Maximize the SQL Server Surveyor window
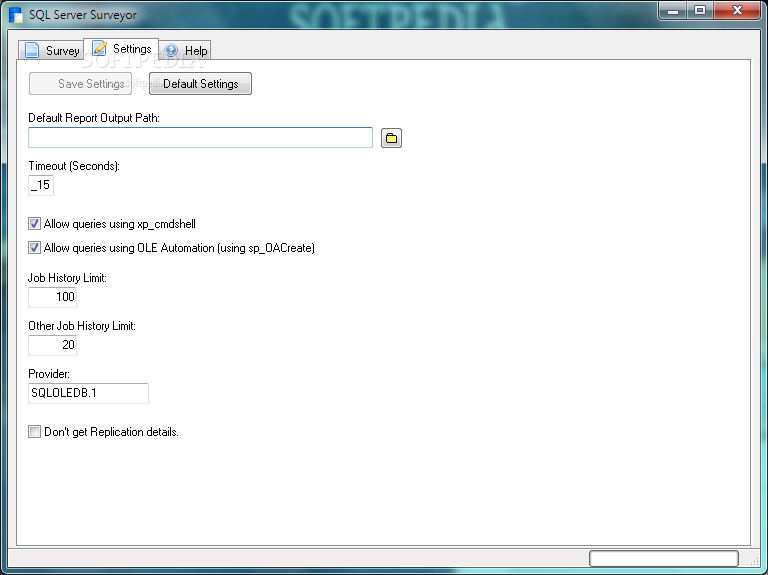The image size is (768, 575). coord(700,11)
